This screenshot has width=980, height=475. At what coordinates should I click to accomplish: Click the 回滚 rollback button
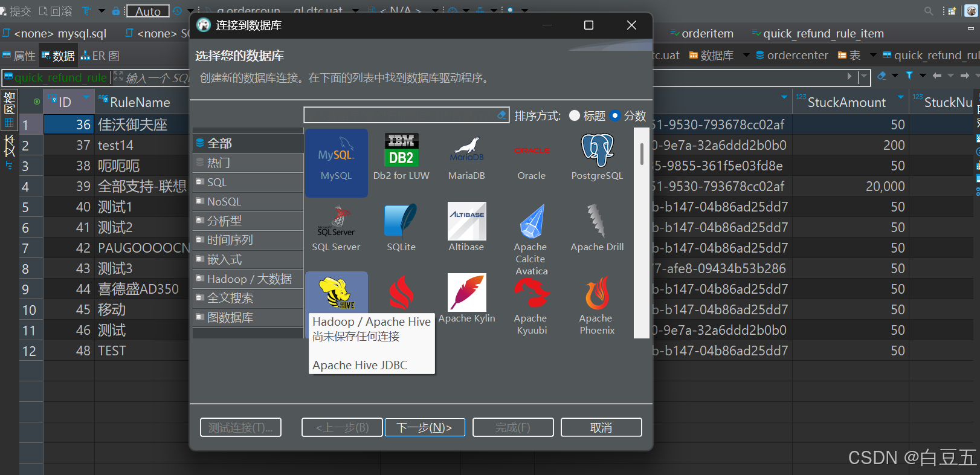click(56, 11)
